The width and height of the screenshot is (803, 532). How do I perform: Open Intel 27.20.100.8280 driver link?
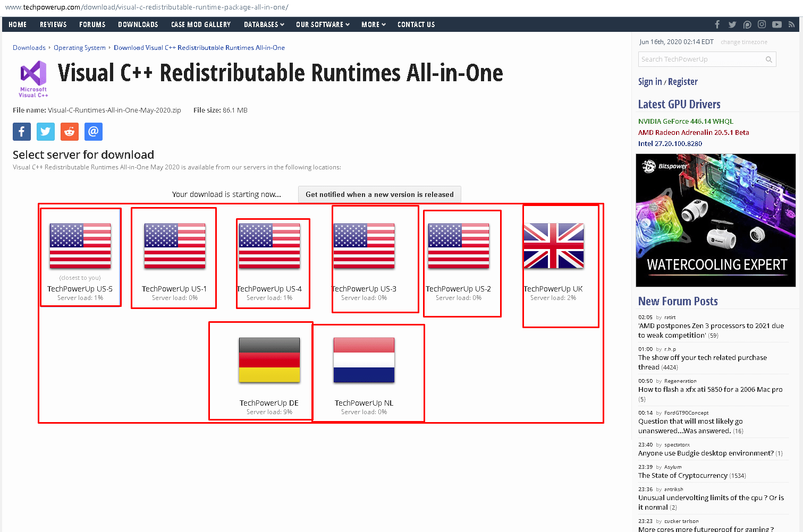point(670,143)
